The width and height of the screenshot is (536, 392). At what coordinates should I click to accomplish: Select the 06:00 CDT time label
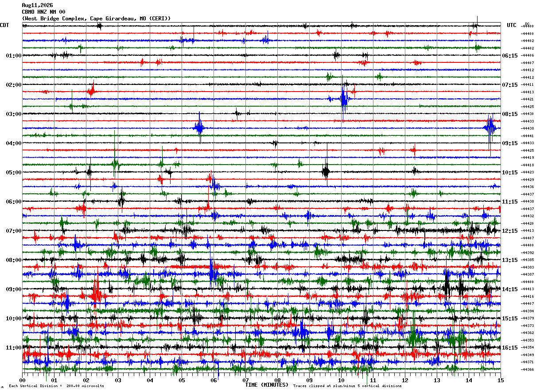[x=13, y=202]
